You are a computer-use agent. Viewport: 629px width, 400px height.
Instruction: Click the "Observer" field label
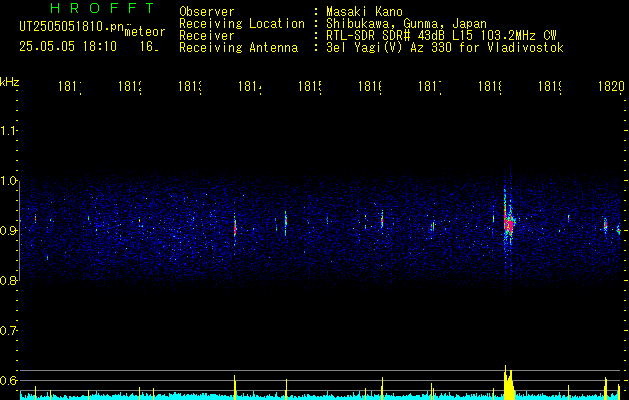[x=207, y=11]
